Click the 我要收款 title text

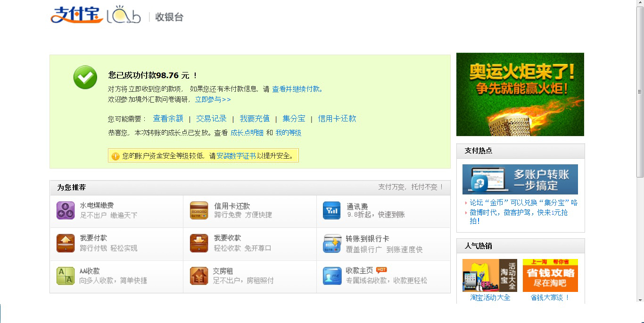227,238
